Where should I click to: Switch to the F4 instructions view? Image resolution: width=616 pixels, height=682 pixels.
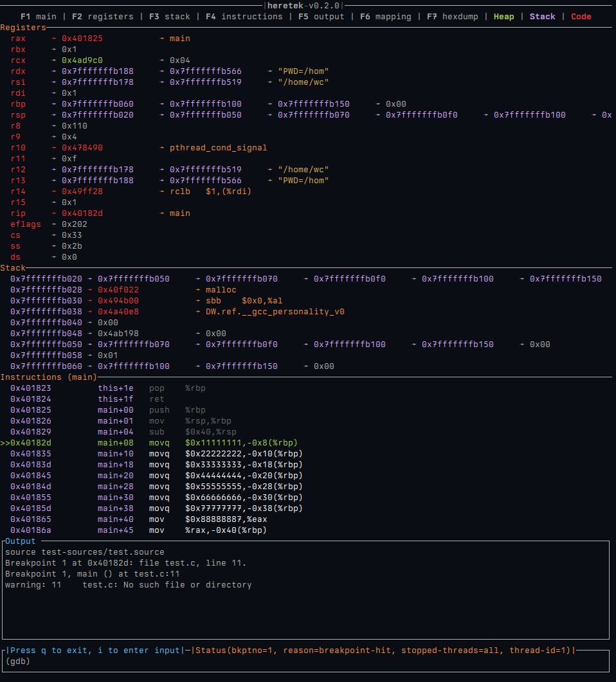click(244, 17)
